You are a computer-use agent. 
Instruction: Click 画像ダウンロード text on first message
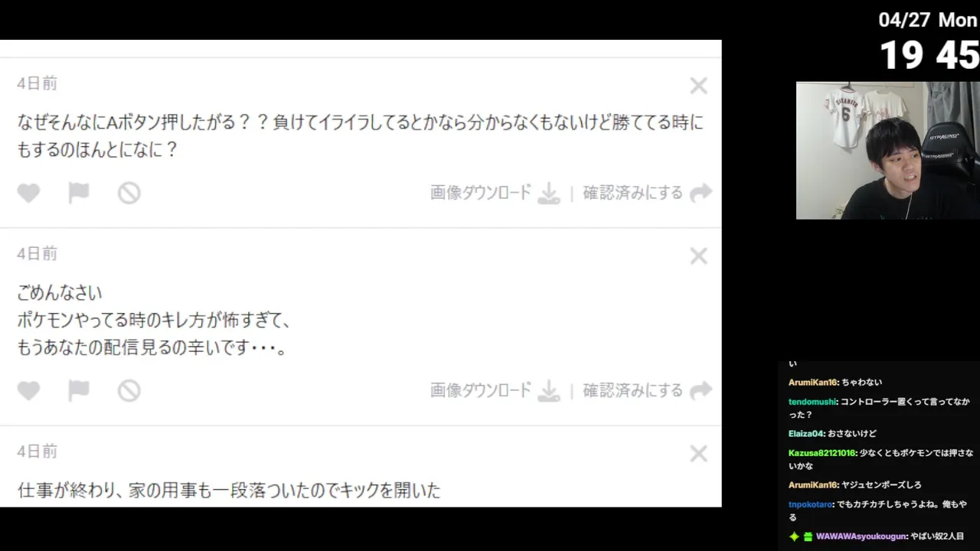coord(480,193)
